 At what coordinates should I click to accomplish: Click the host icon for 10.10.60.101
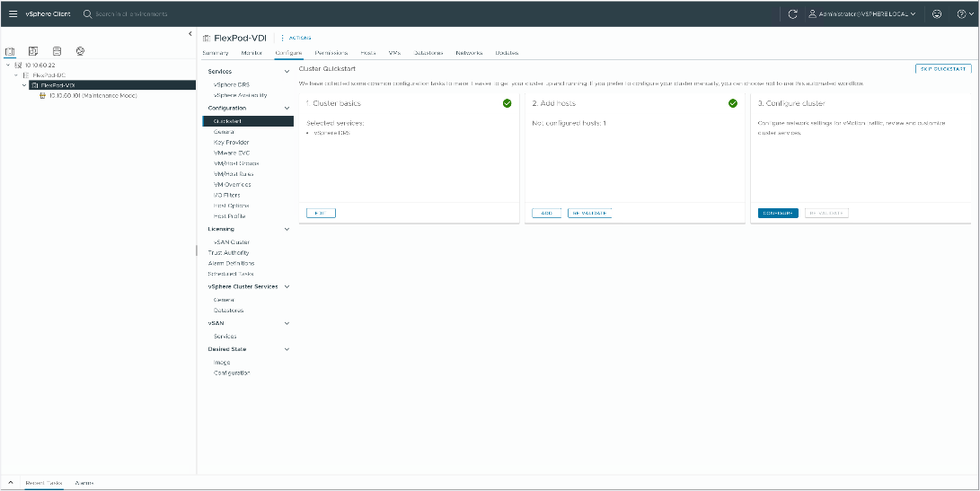click(43, 95)
